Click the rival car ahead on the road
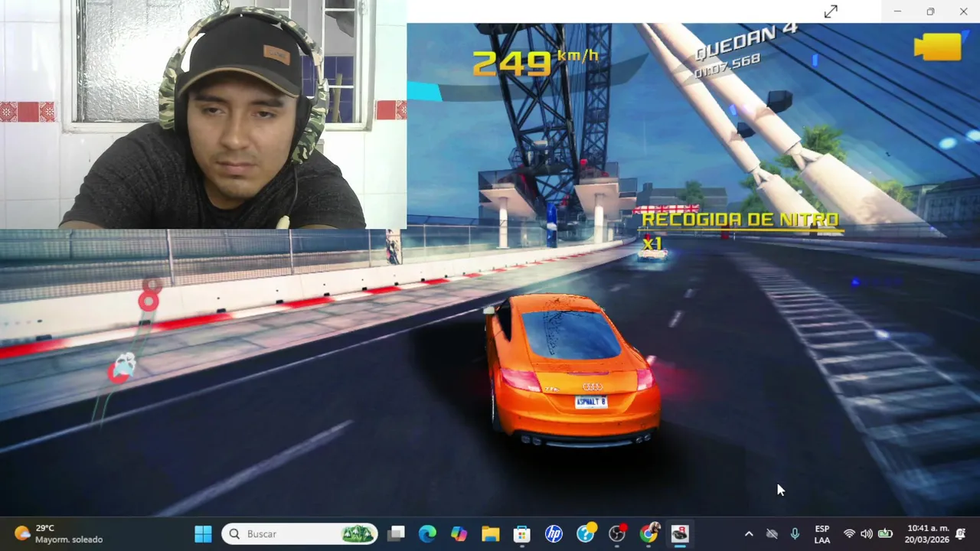The height and width of the screenshot is (551, 980). tap(652, 255)
